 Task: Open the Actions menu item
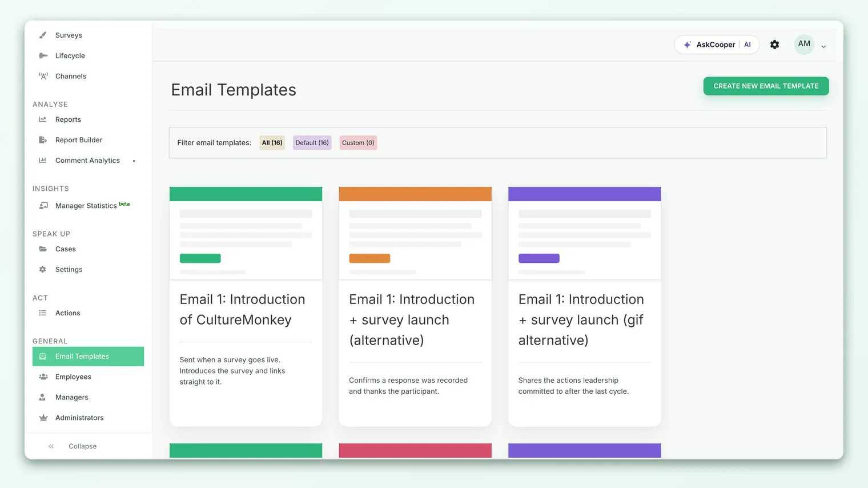pyautogui.click(x=67, y=313)
